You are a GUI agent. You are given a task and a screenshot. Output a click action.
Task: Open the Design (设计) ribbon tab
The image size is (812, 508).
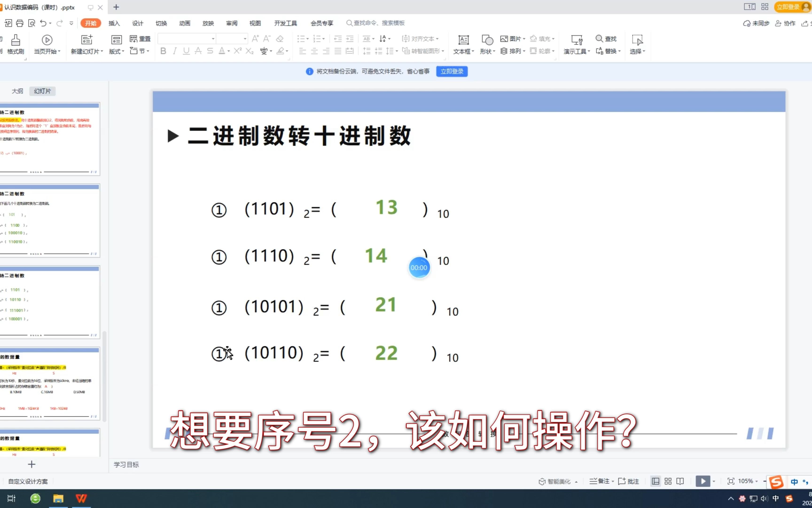[x=138, y=23]
